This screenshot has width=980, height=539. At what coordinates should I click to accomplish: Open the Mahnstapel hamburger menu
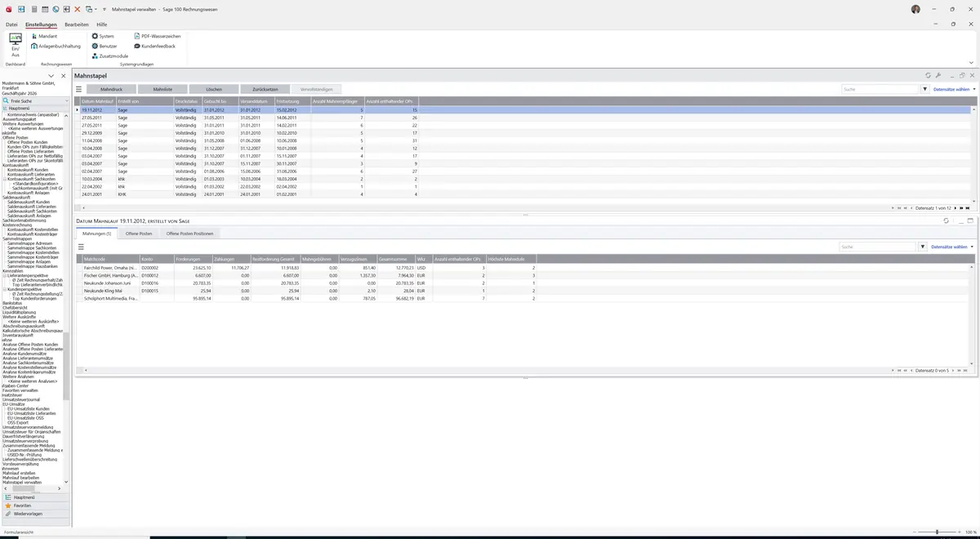[x=79, y=89]
